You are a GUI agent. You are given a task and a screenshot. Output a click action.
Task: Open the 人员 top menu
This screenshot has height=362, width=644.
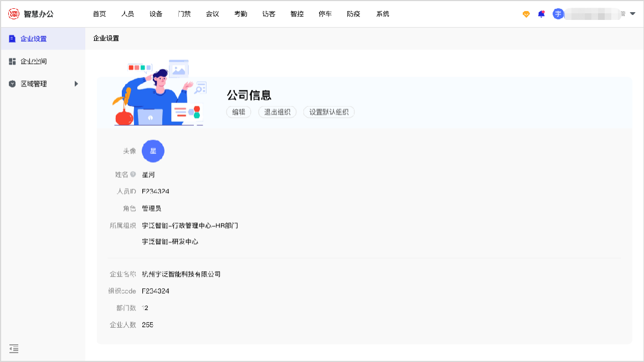point(127,14)
